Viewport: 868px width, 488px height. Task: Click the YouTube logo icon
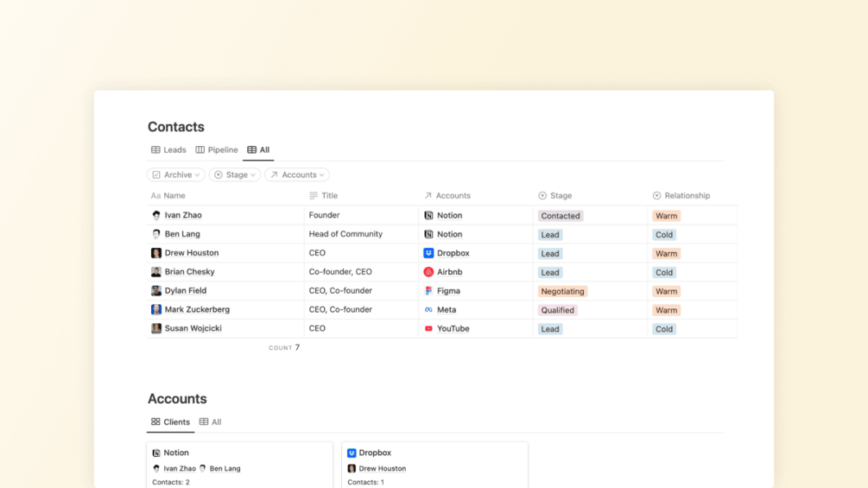click(428, 329)
